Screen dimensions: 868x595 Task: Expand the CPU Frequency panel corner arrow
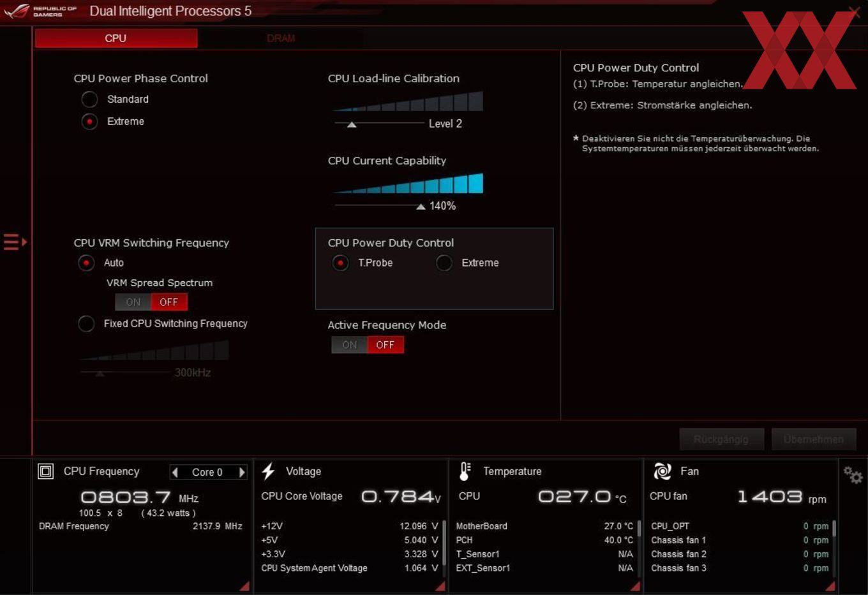[244, 586]
